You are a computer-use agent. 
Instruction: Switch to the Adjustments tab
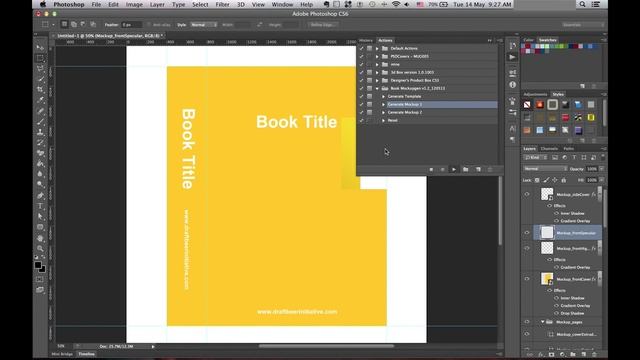[x=535, y=94]
